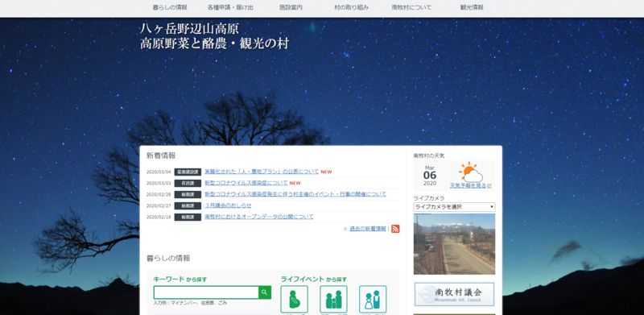Image resolution: width=644 pixels, height=315 pixels.
Task: Click the 総務課 tag on the 2020/02/18 row
Action: tap(188, 217)
